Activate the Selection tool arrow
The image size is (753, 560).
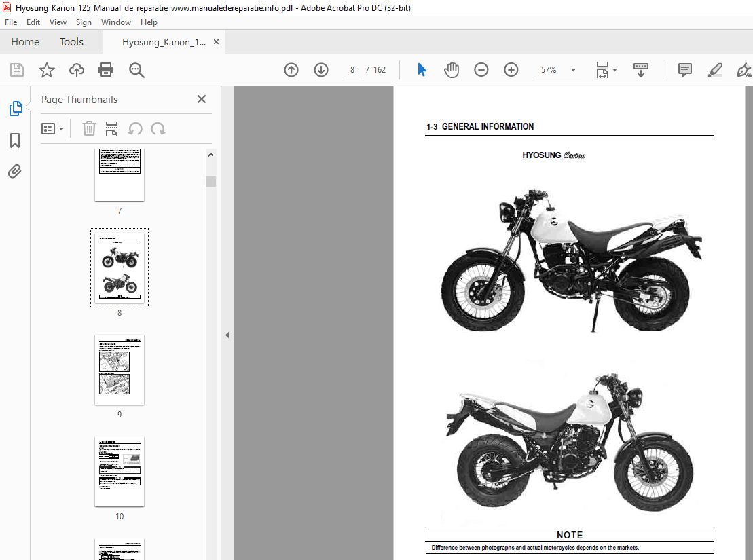point(422,70)
